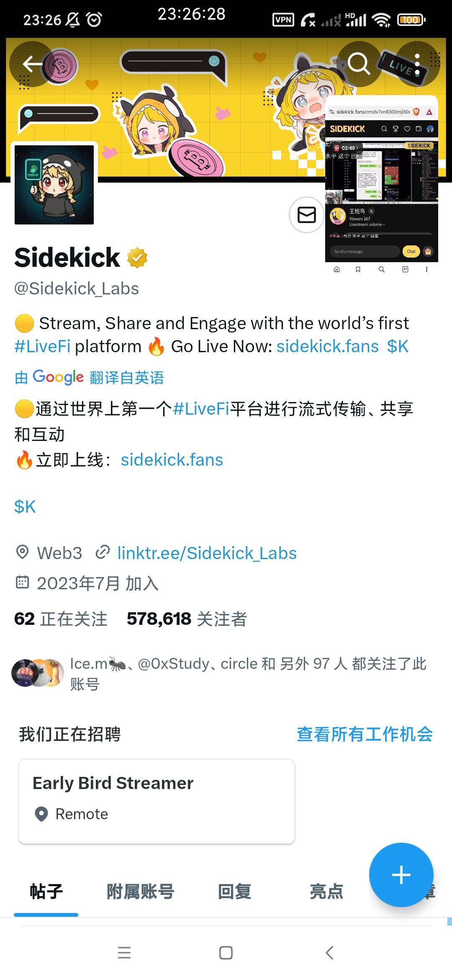
Task: Tap the Chat button in livestream popup
Action: (411, 251)
